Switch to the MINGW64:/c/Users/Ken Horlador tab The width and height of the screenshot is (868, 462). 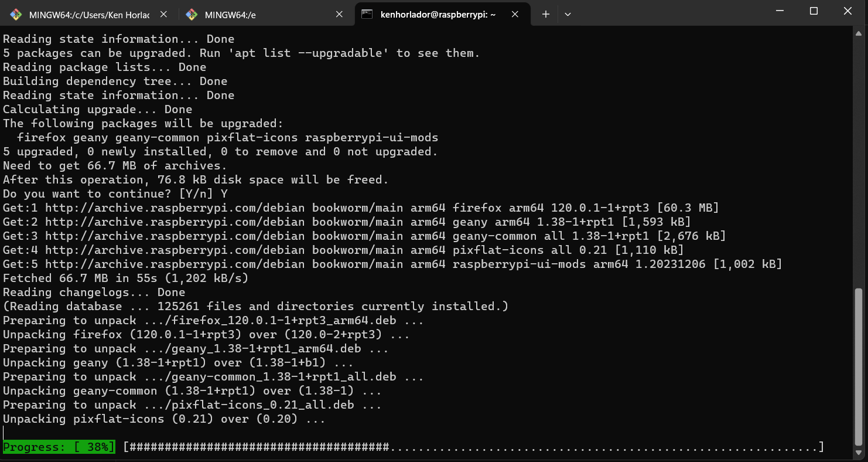[89, 15]
